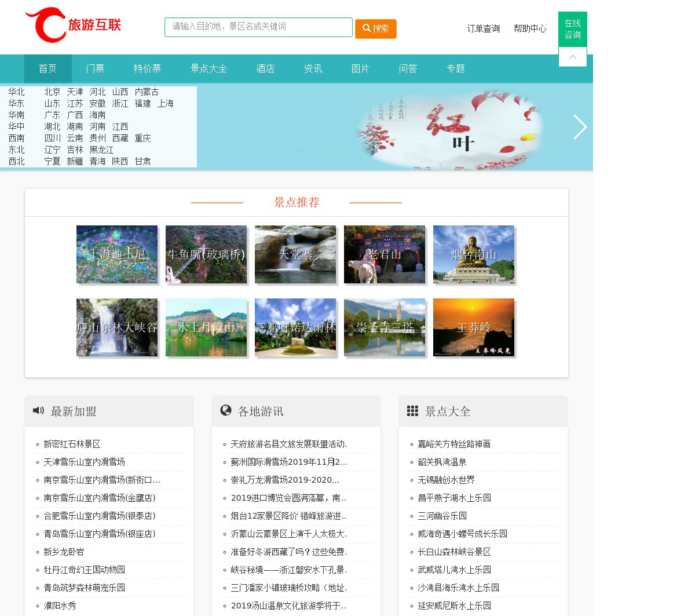Open the 天堂寨 attraction thumbnail

tap(295, 254)
